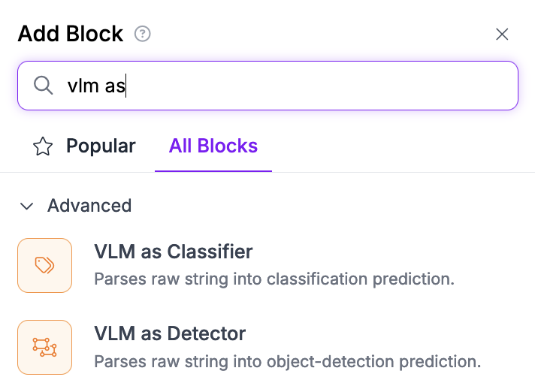Click the object-detection prediction description text
Screen dimensions: 535x392
(x=287, y=361)
